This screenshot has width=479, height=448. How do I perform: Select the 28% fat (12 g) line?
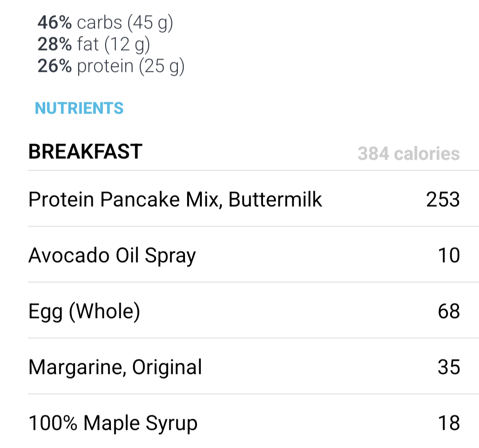94,44
